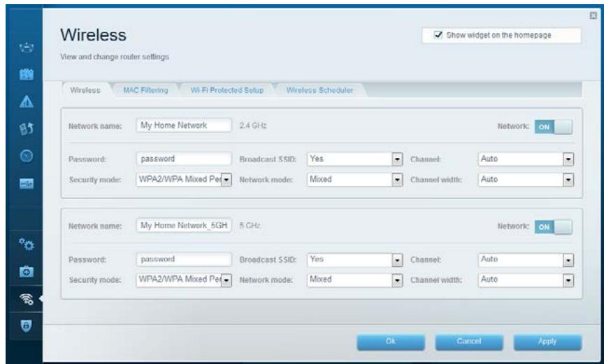Click the 2.4 GHz band label
This screenshot has height=364, width=606.
[x=253, y=126]
